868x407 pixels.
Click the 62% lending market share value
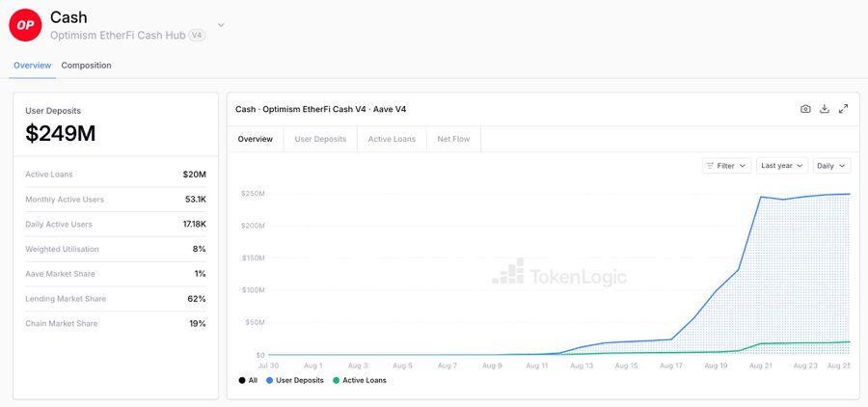[x=197, y=298]
